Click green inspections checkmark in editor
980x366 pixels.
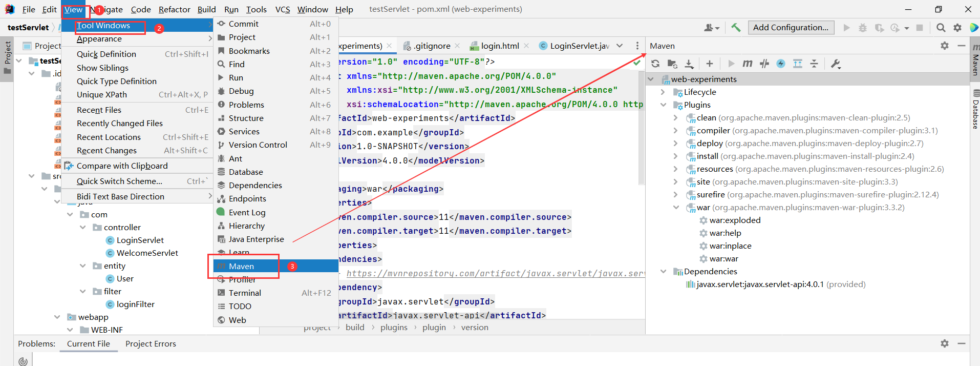[637, 62]
